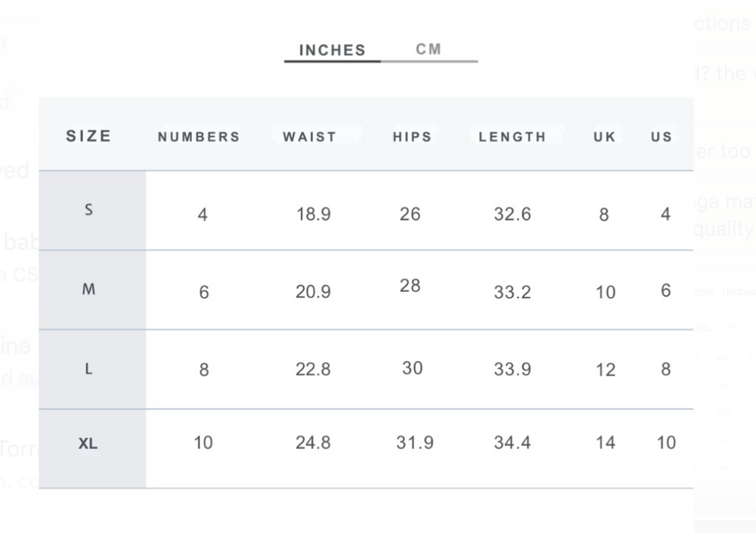The width and height of the screenshot is (756, 533).
Task: Click the 28 hips value for M
Action: (411, 286)
